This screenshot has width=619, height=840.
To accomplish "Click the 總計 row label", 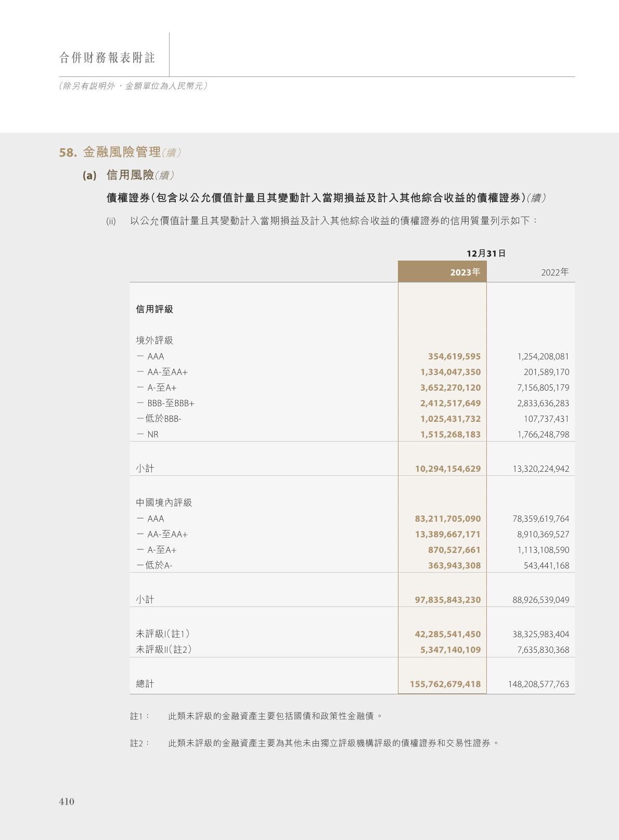I will point(145,684).
